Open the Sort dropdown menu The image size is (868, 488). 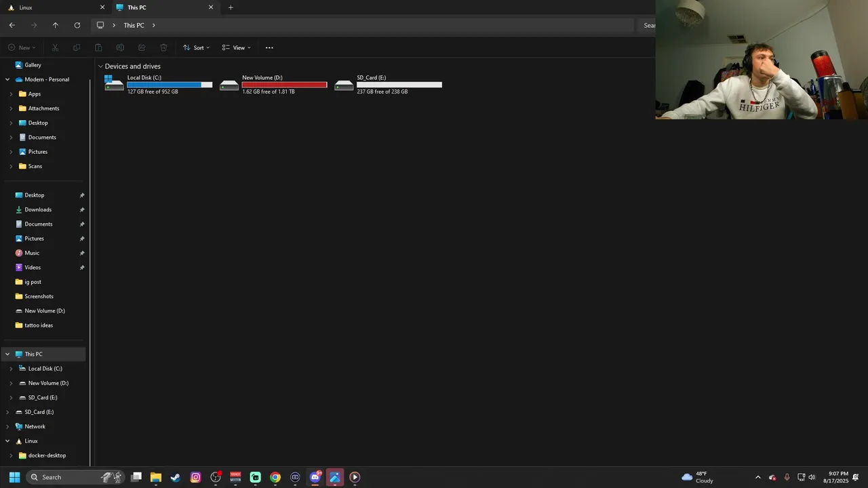pyautogui.click(x=196, y=47)
